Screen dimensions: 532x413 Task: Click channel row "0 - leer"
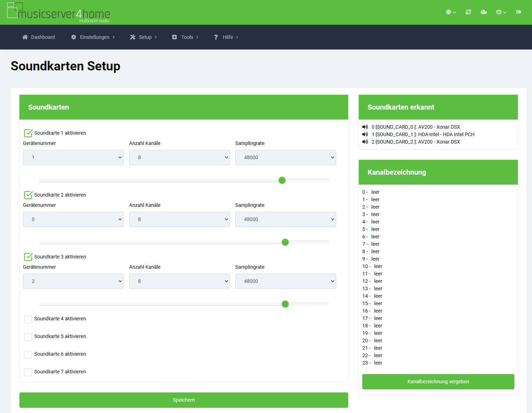point(371,192)
